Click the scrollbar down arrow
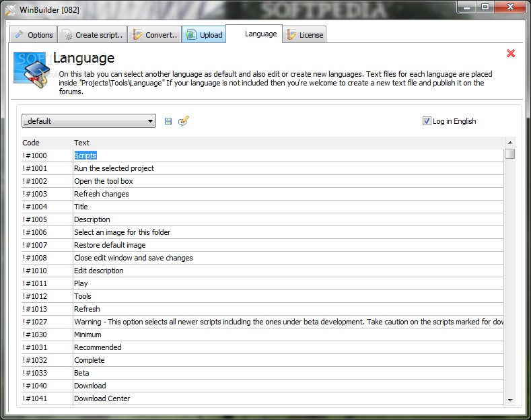This screenshot has height=420, width=531. click(510, 400)
